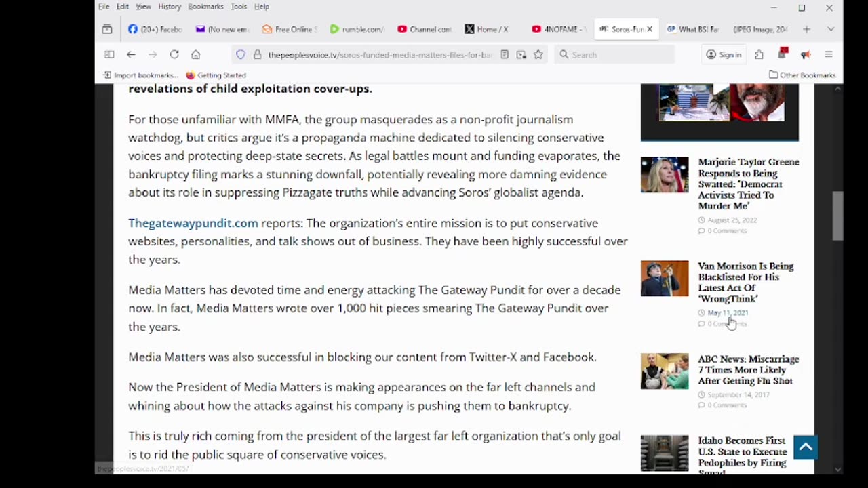
Task: Minimize the Firefox window
Action: coord(774,7)
